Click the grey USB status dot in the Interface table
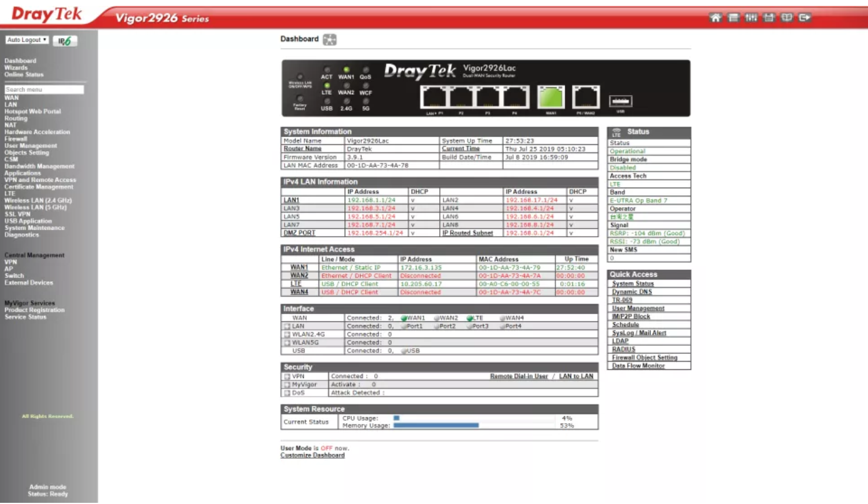This screenshot has width=868, height=504. pos(404,351)
